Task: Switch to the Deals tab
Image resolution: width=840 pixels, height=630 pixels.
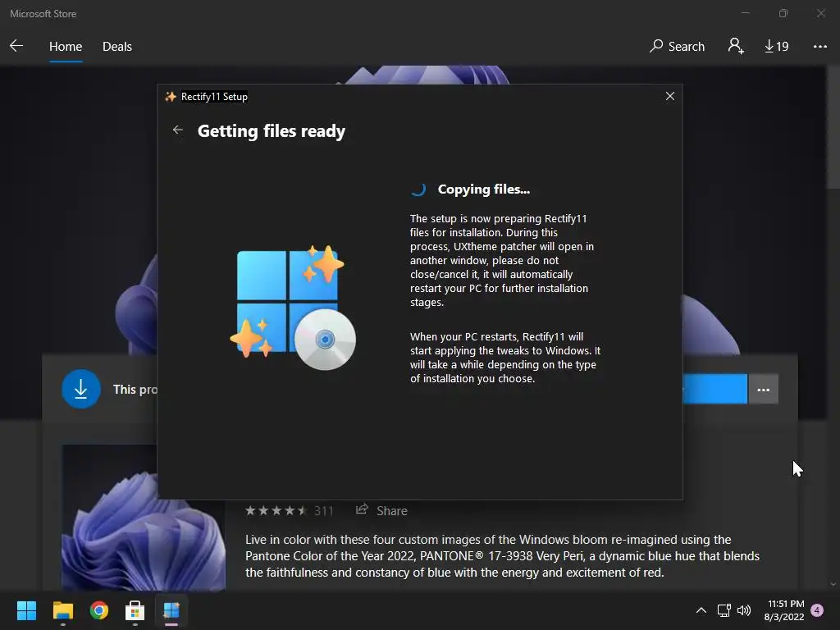Action: [116, 47]
